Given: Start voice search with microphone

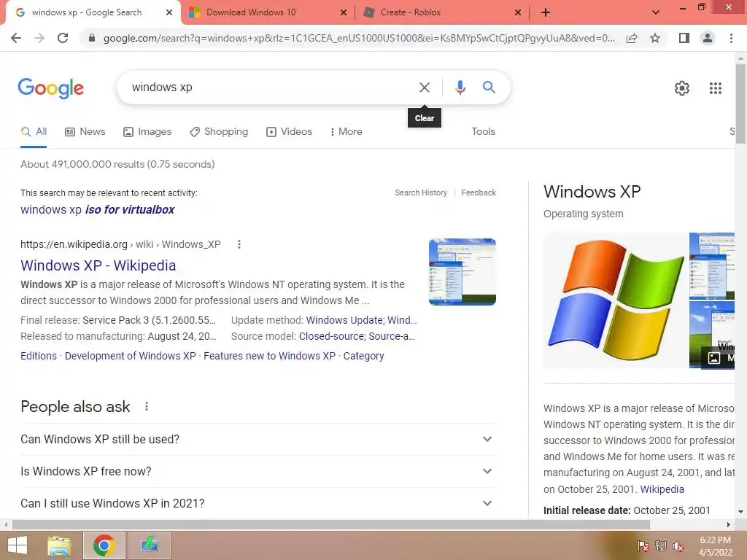Looking at the screenshot, I should (x=460, y=87).
